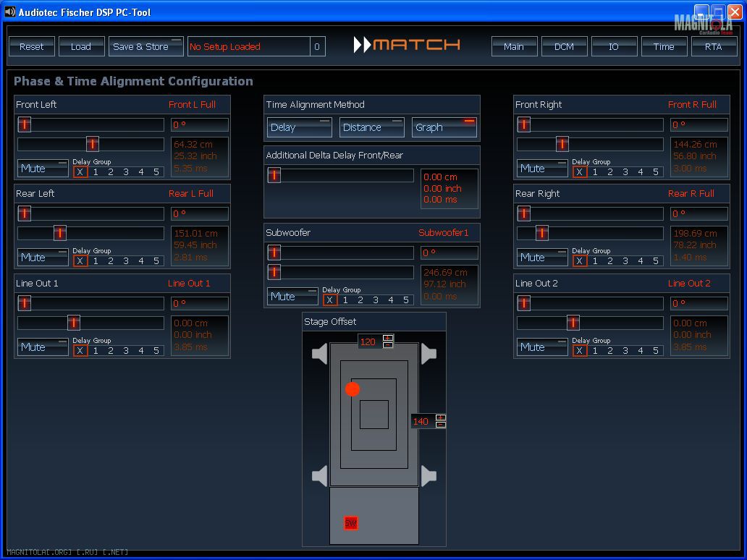Click the Rear Right phase slider handle

(x=523, y=213)
